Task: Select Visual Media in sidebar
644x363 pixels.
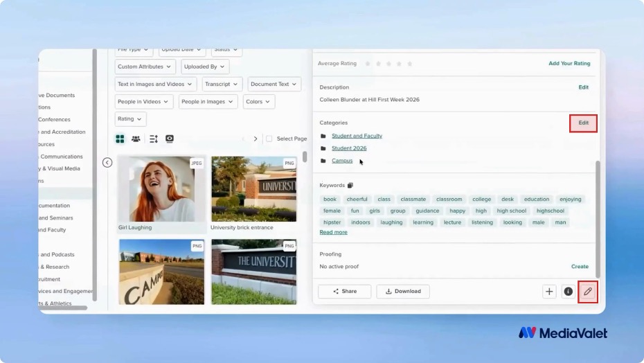Action: 60,168
